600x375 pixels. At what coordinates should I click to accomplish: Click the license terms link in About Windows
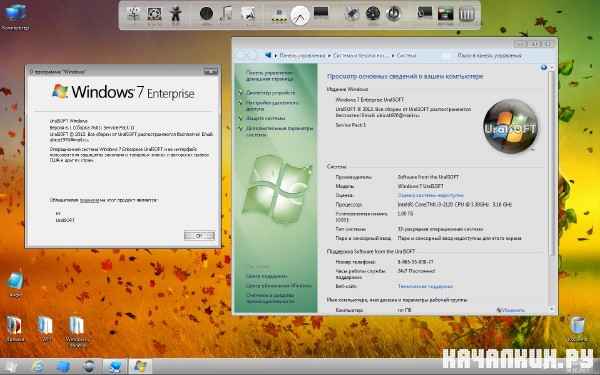tap(90, 200)
